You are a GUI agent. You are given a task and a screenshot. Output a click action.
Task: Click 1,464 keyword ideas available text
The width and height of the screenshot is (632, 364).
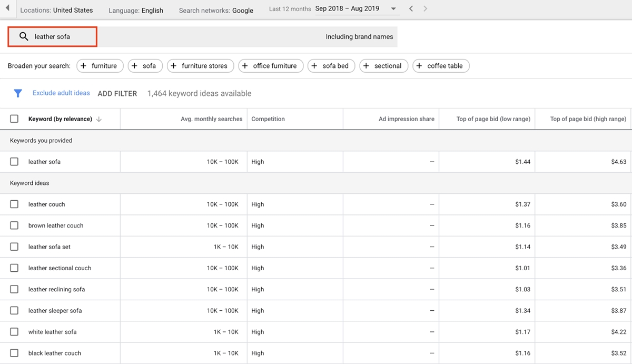[x=200, y=93]
